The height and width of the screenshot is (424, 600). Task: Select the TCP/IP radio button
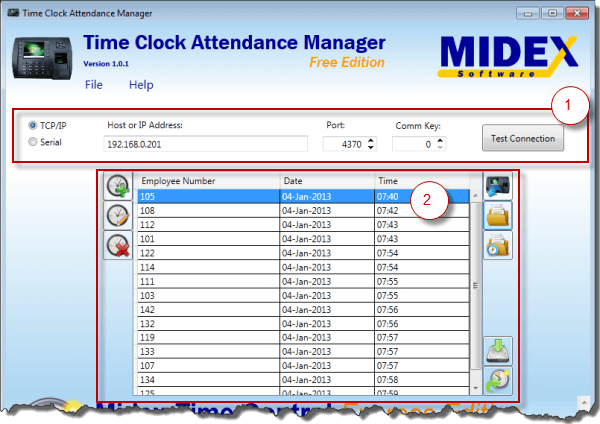[33, 126]
